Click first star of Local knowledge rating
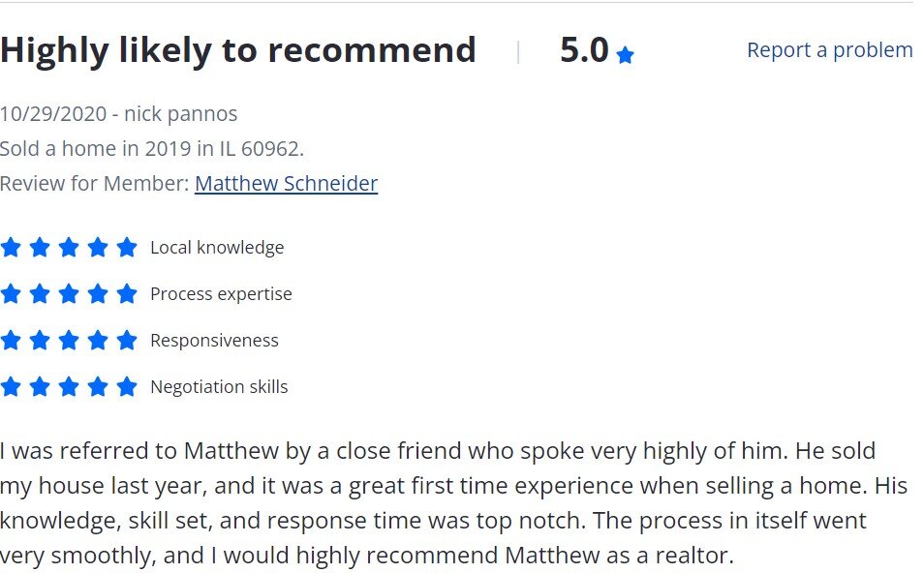Viewport: 924px width, 573px height. (11, 248)
